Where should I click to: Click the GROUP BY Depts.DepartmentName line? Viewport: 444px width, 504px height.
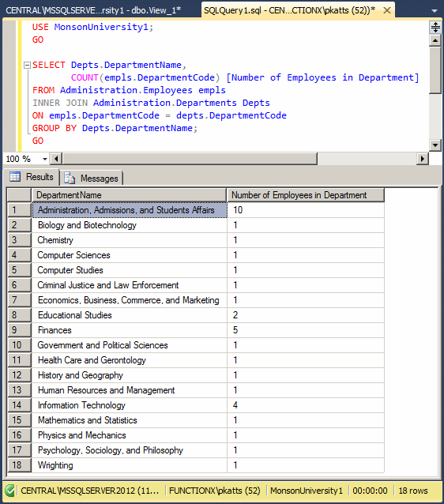click(115, 128)
